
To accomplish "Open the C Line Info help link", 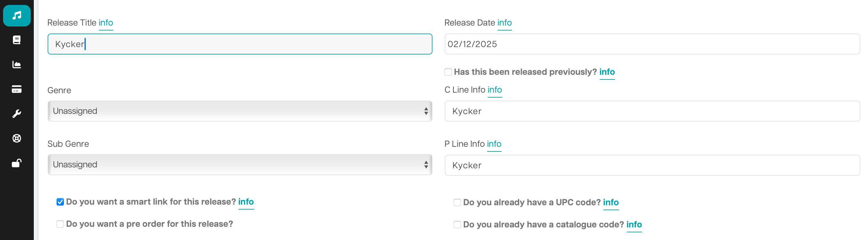I will click(495, 90).
